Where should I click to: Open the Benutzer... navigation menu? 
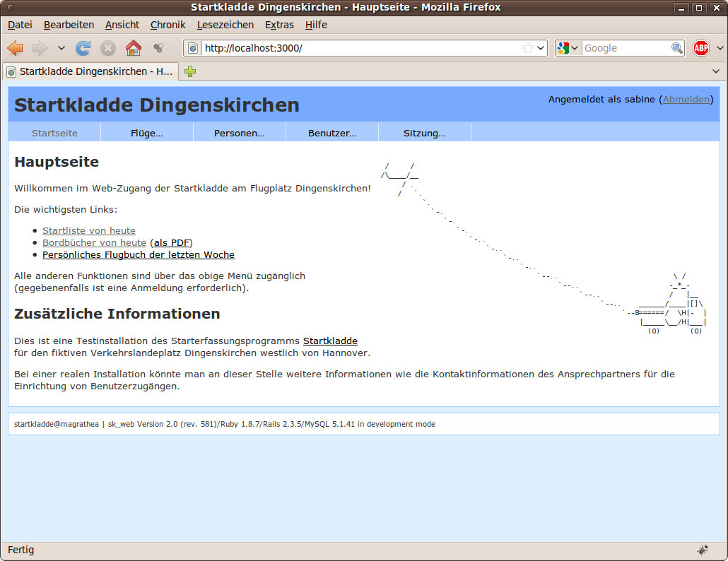[332, 133]
